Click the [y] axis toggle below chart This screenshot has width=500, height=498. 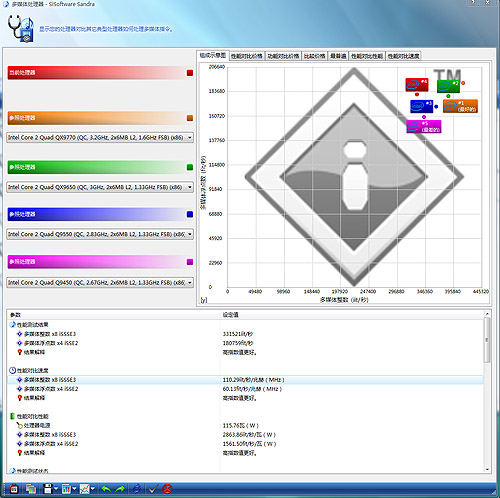204,300
